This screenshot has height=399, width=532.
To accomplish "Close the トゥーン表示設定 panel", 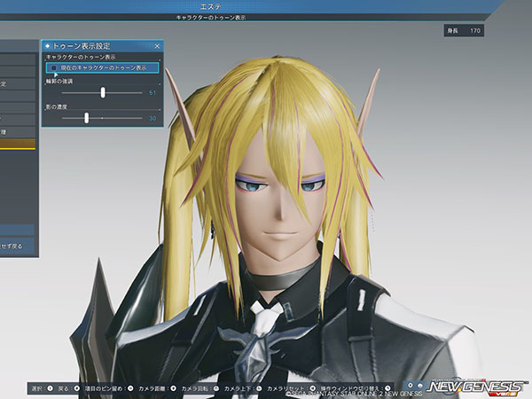I will (157, 46).
